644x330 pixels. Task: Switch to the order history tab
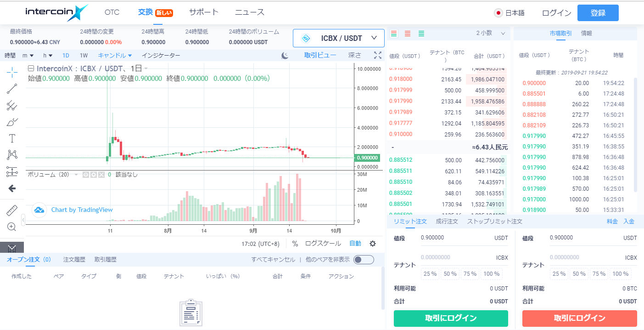click(x=74, y=260)
